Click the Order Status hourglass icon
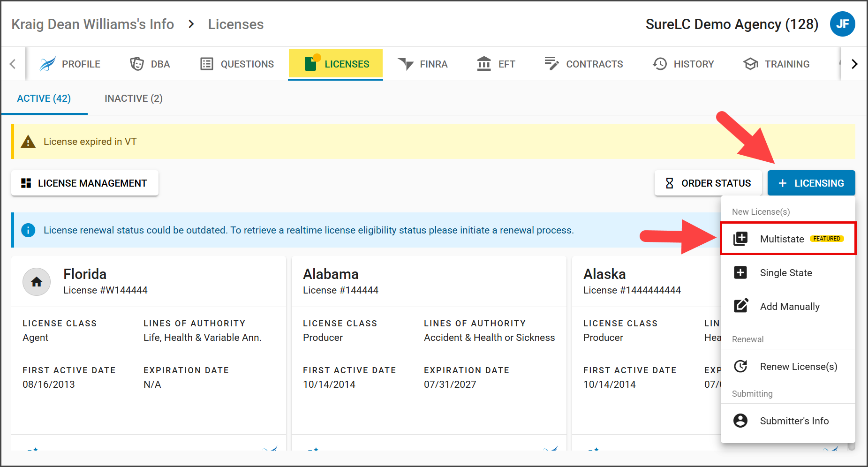Screen dimensions: 868x467 [670, 183]
